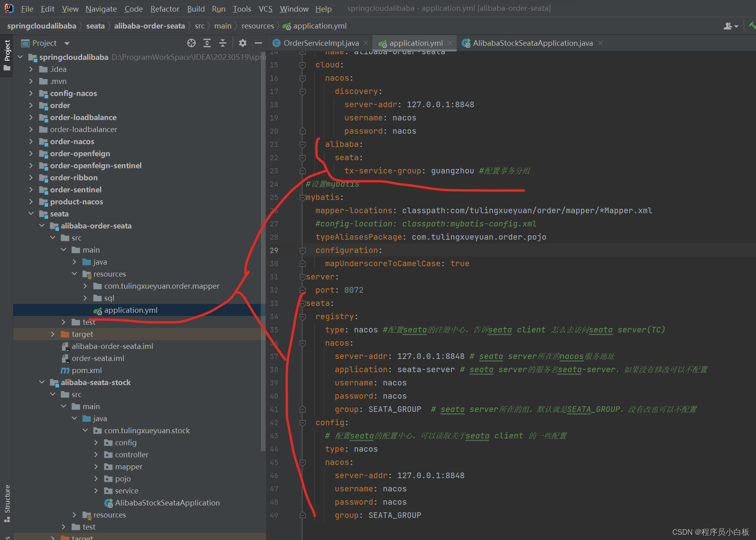The image size is (756, 540).
Task: Collapse the alibaba-order-seata module
Action: [x=42, y=226]
